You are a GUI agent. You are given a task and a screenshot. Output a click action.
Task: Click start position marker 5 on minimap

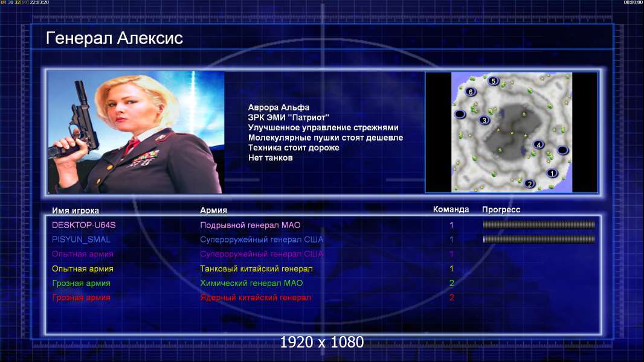pyautogui.click(x=493, y=81)
